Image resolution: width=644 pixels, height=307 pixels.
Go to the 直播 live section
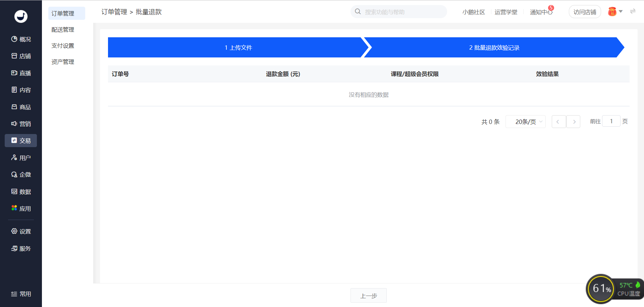click(x=21, y=73)
